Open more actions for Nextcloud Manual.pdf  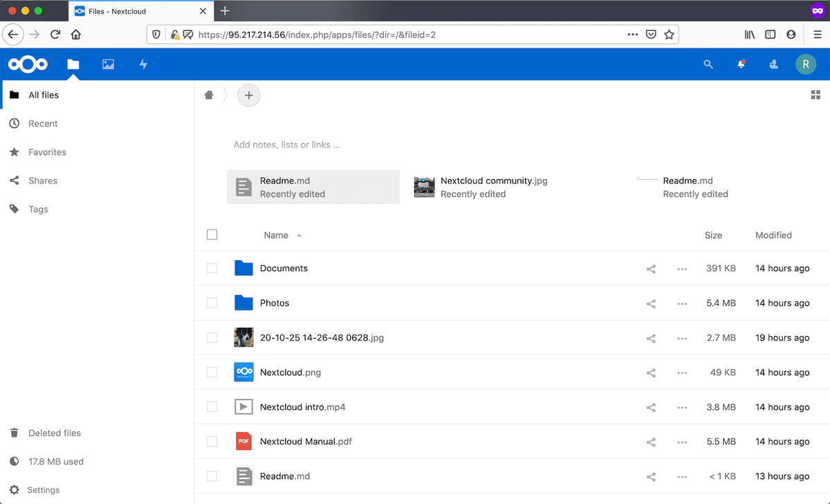(x=682, y=442)
